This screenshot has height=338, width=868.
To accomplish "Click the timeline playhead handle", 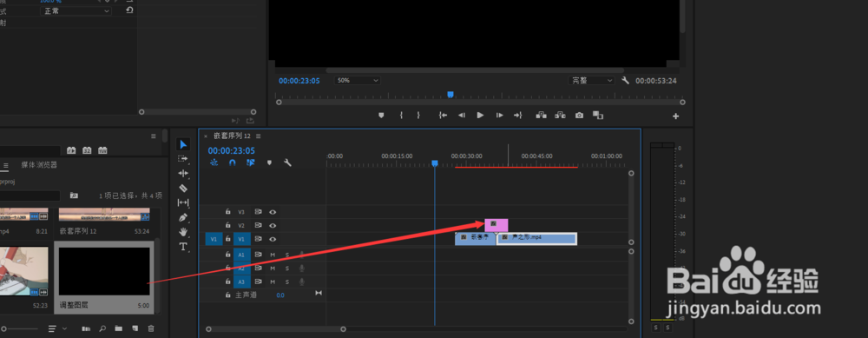I will coord(435,163).
